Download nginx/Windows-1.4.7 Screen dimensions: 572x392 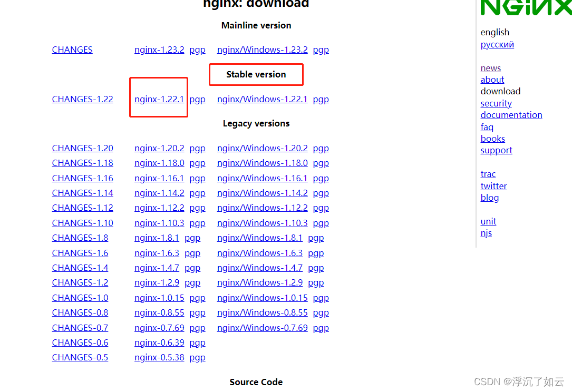(260, 268)
